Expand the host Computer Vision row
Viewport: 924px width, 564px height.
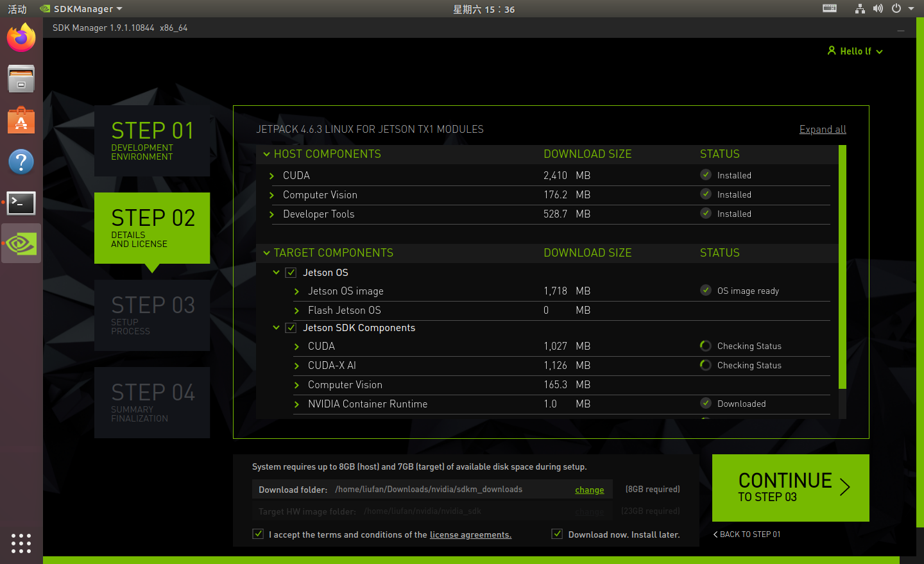272,195
